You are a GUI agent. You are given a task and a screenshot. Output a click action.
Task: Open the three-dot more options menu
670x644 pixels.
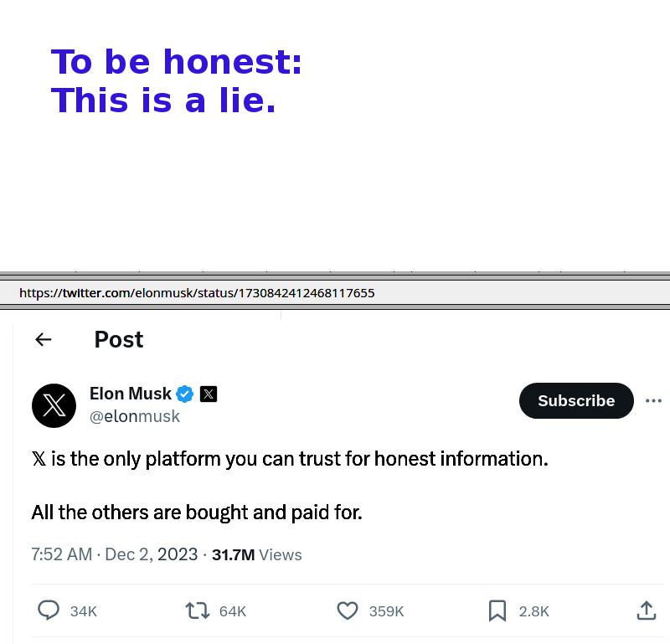[x=653, y=401]
